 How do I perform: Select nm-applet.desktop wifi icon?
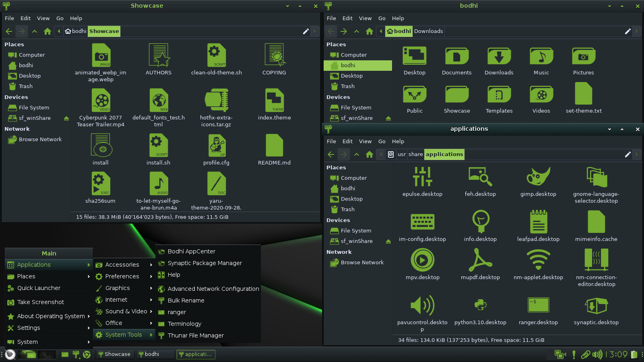coord(538,260)
